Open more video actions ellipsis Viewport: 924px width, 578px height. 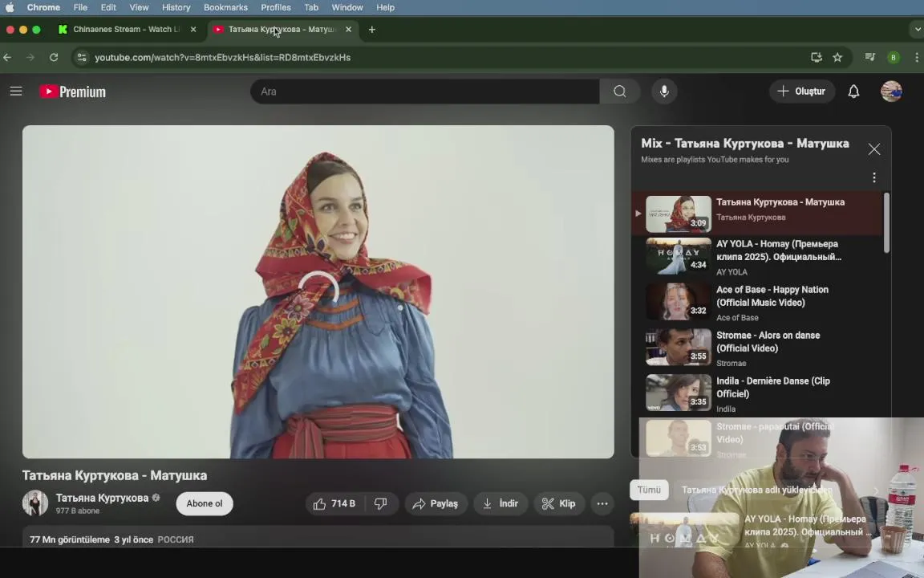tap(602, 503)
